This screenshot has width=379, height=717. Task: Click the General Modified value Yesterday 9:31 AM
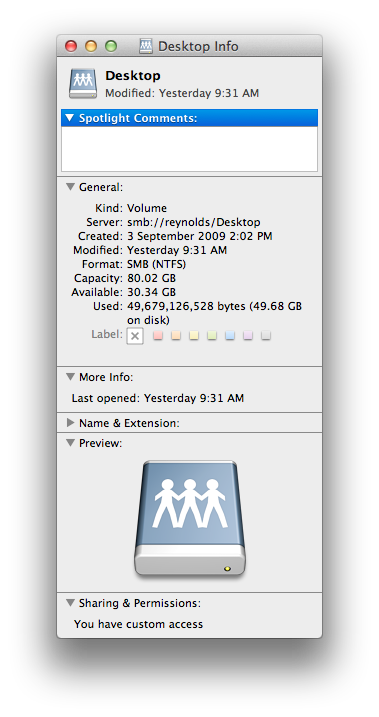[x=177, y=250]
